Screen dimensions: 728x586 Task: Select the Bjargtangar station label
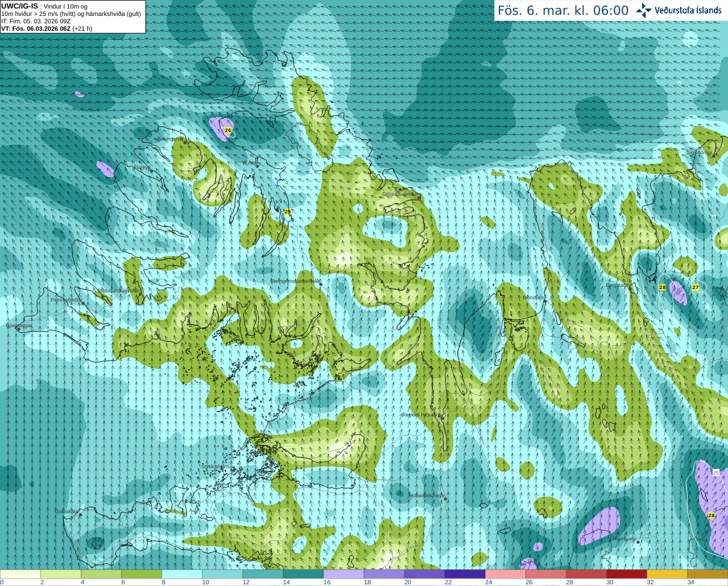[x=19, y=325]
